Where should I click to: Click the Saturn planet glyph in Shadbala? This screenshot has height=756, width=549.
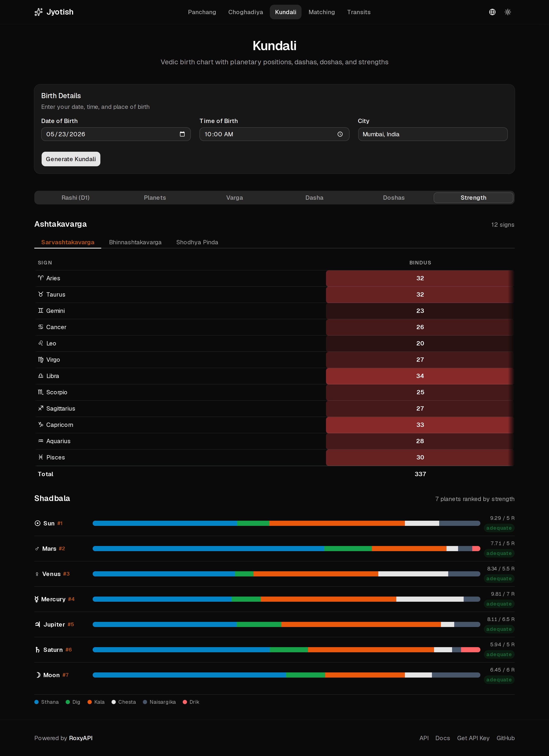[37, 650]
